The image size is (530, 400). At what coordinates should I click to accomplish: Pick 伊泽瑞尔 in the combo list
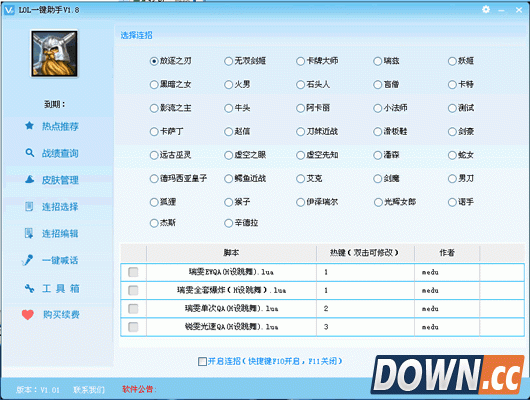pos(300,202)
